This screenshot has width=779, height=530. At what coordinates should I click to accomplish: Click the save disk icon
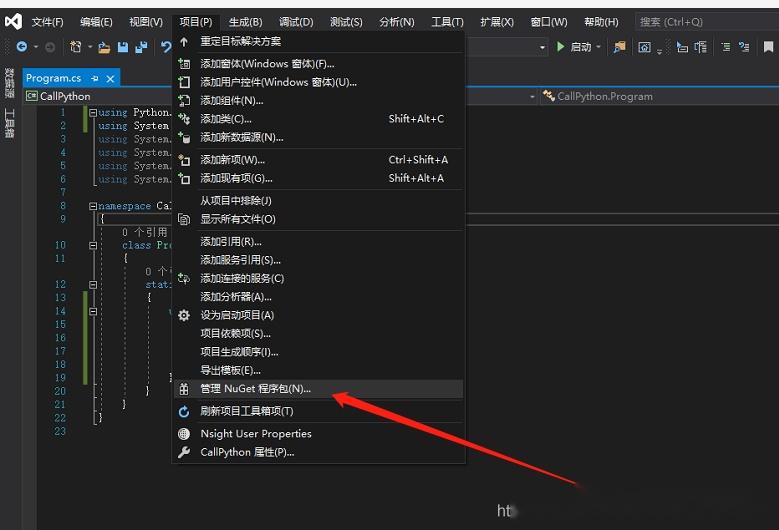click(x=123, y=47)
